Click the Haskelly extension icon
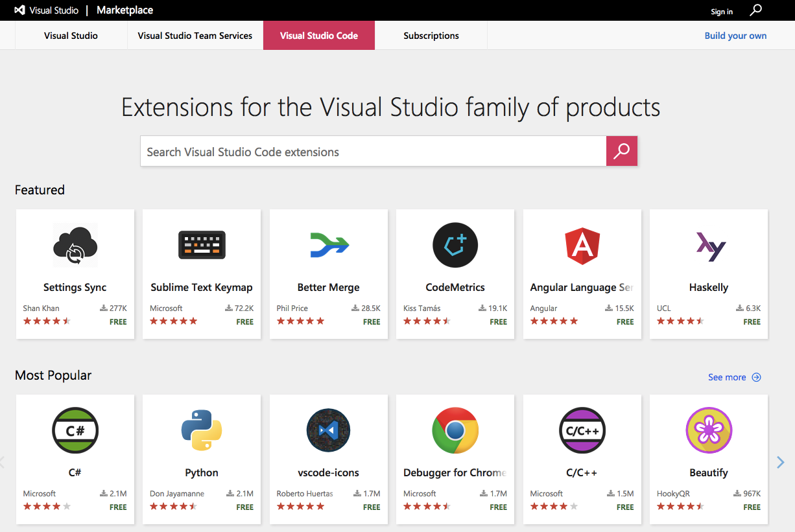Viewport: 795px width, 532px height. coord(709,246)
